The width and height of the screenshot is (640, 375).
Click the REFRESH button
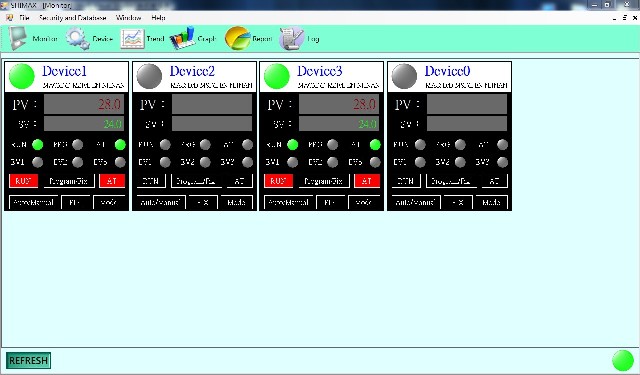(x=29, y=360)
